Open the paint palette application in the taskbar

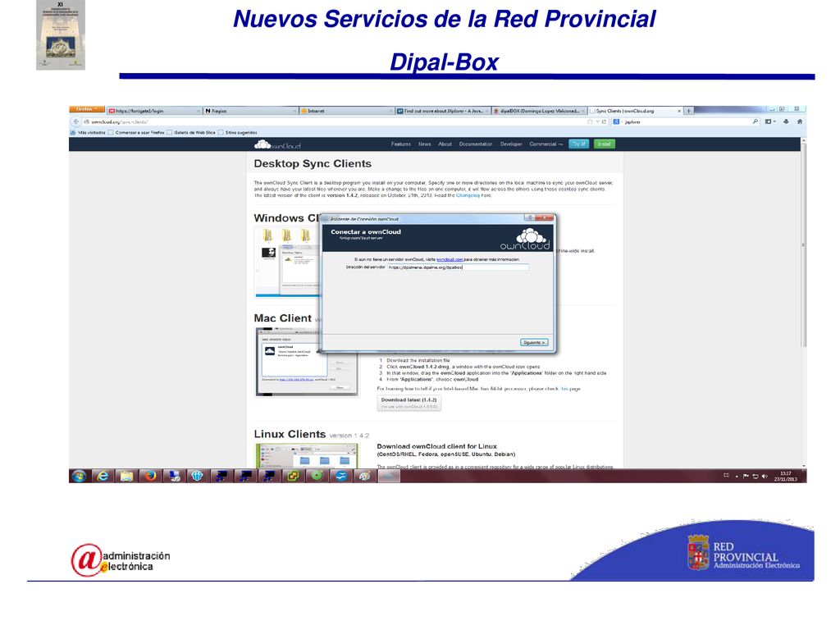[364, 477]
